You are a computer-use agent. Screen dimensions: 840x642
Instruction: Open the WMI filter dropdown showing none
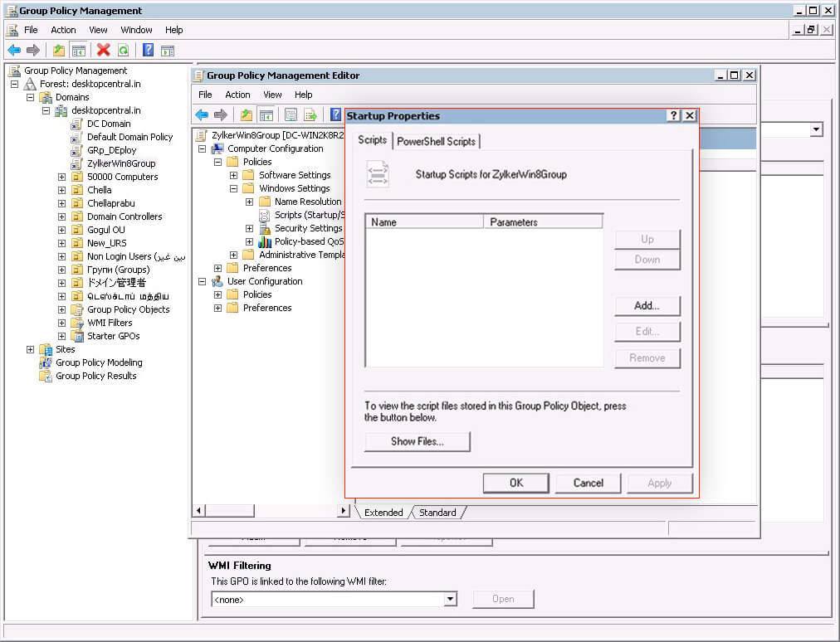pos(449,598)
